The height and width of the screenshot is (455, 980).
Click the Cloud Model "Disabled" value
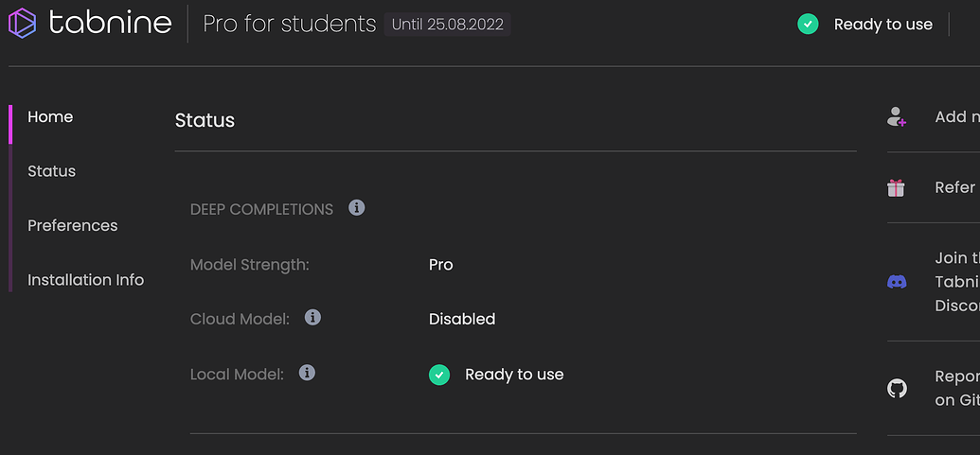pos(462,319)
